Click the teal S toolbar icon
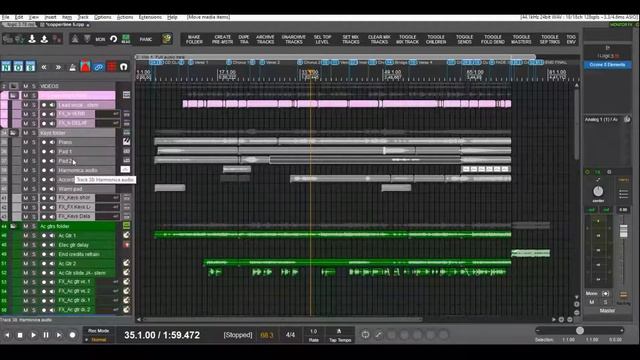Viewport: 640px width, 360px height. coord(31,67)
